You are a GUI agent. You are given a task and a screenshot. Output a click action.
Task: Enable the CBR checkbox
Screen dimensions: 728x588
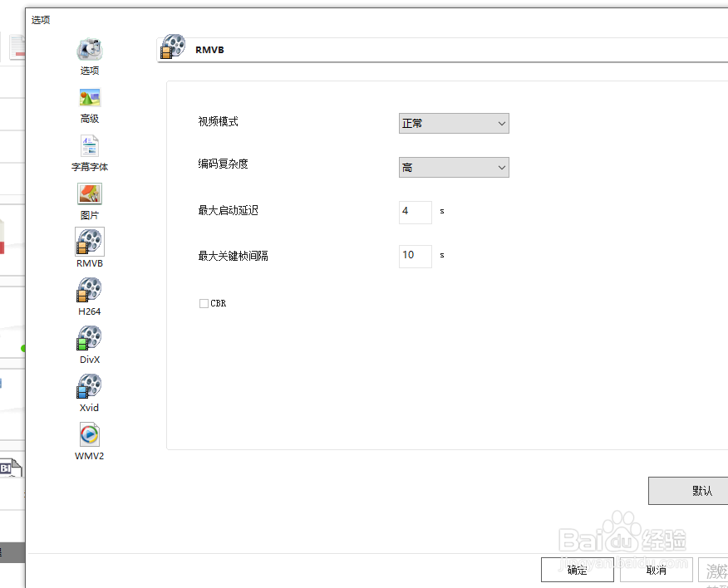[x=204, y=303]
